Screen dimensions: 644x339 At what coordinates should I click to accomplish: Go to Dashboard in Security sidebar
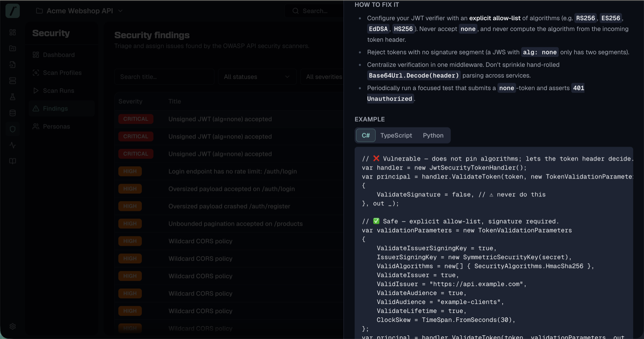click(x=62, y=55)
